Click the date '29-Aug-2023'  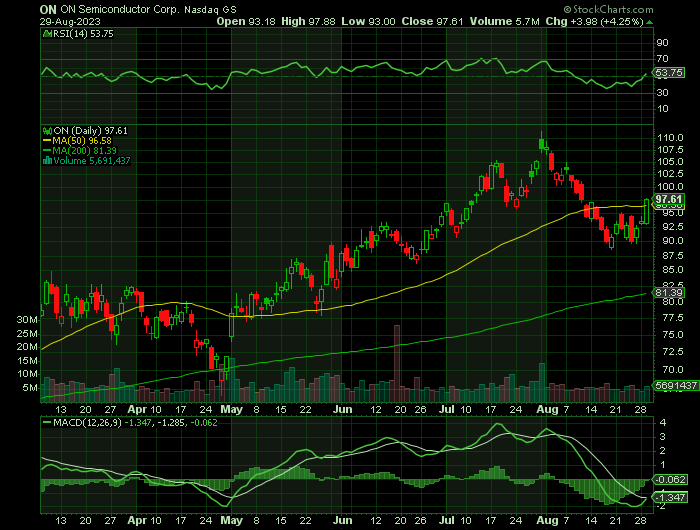[x=70, y=21]
